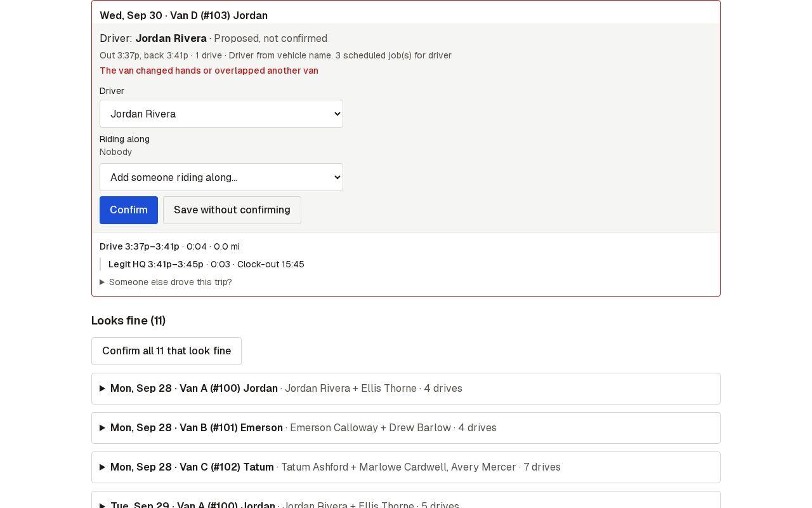
Task: Select the 'Wed, Sep 30 · Van D (#103) Jordan' heading
Action: tap(183, 15)
